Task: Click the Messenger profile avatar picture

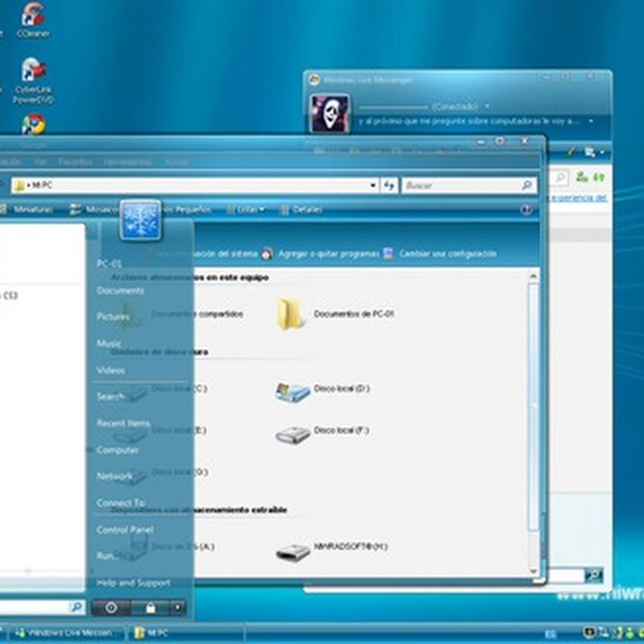Action: pyautogui.click(x=329, y=113)
